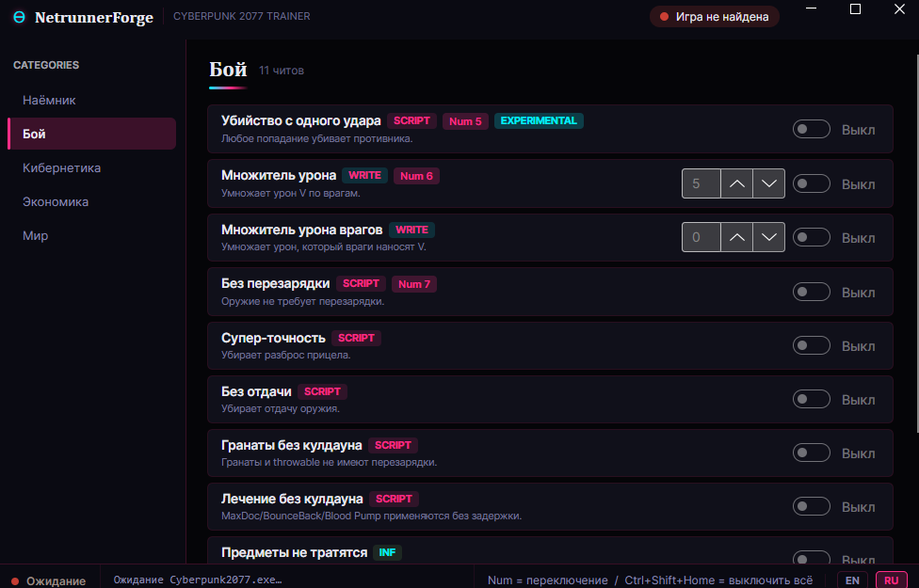Click the SCRIPT tag on Лечение без кулдауна

click(x=394, y=499)
